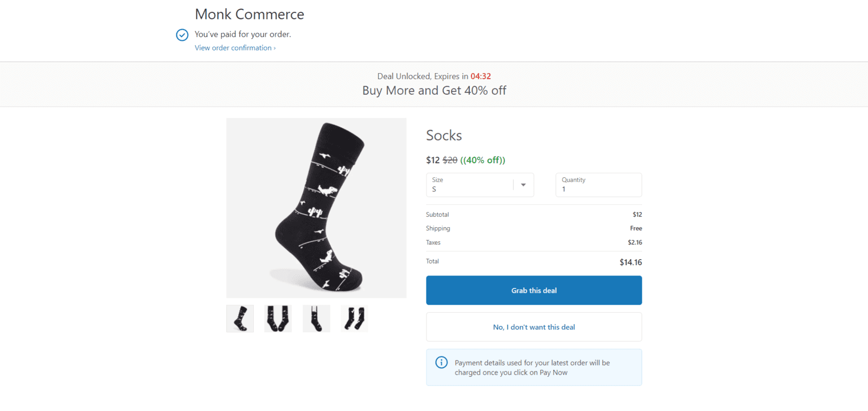Image resolution: width=868 pixels, height=411 pixels.
Task: Select the second pair-of-socks thumbnail
Action: [278, 318]
